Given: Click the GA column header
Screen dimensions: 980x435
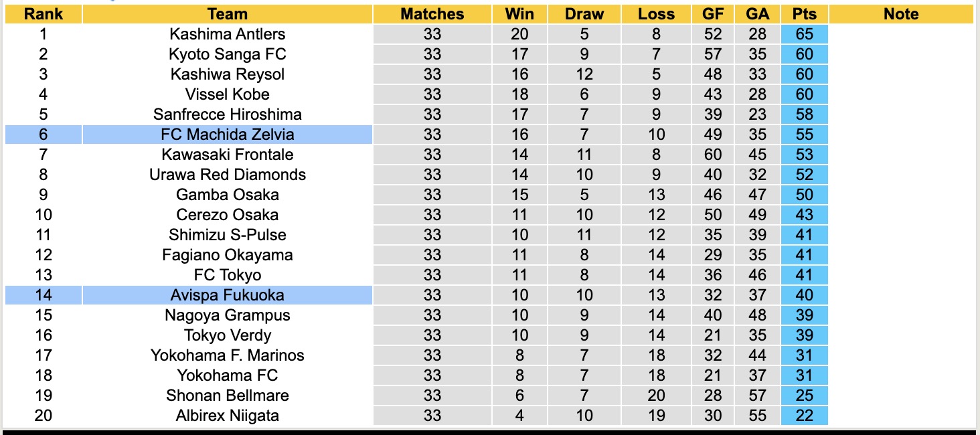Looking at the screenshot, I should click(757, 14).
